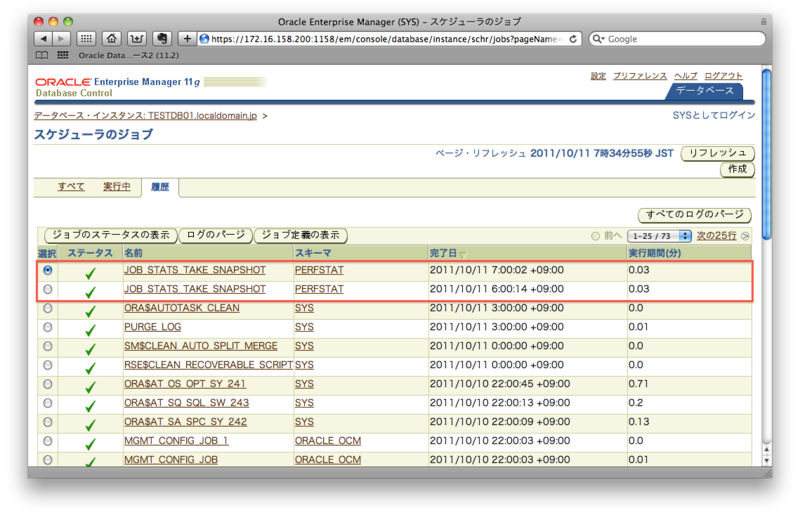Select radio for JOB_STATS_TAKE_SNAPSHOT at 7:00:02
This screenshot has width=800, height=520.
(x=47, y=270)
